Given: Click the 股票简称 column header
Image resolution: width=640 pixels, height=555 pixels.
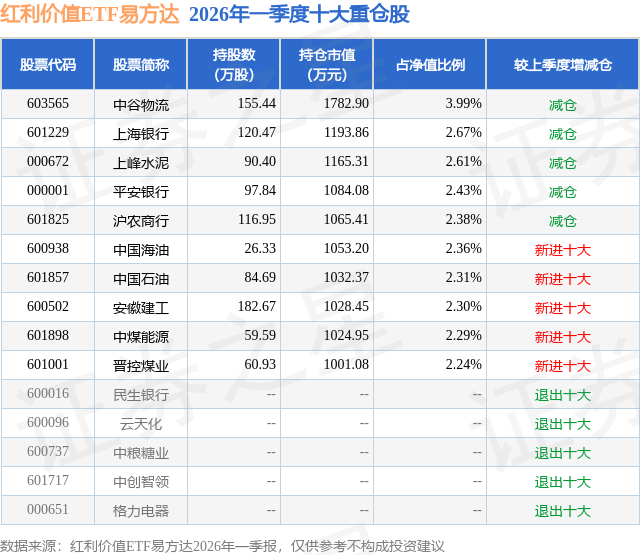Looking at the screenshot, I should (x=141, y=64).
